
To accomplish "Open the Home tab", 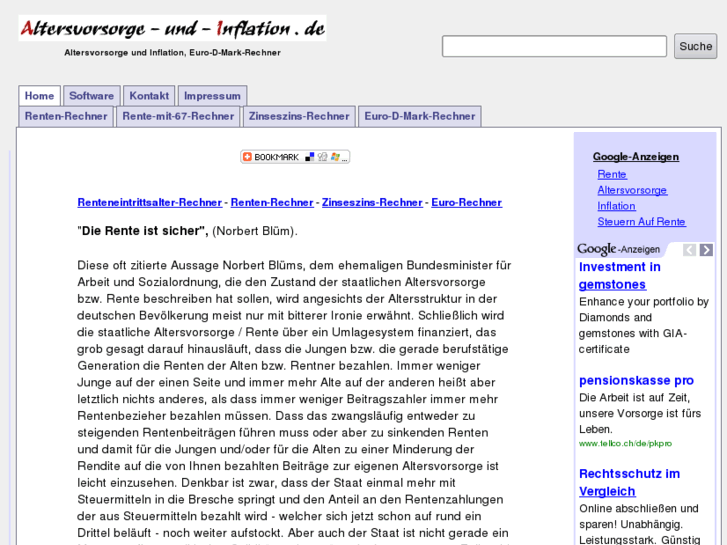I will pyautogui.click(x=39, y=96).
